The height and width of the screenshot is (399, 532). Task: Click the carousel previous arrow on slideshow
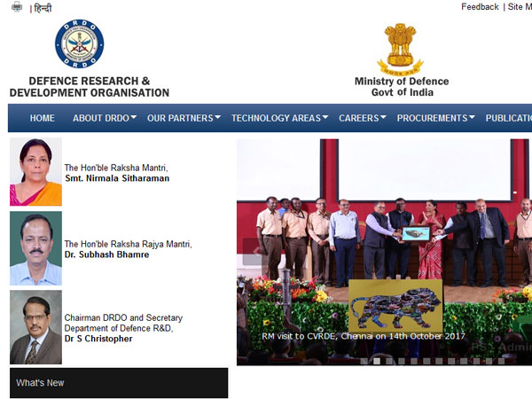point(251,252)
